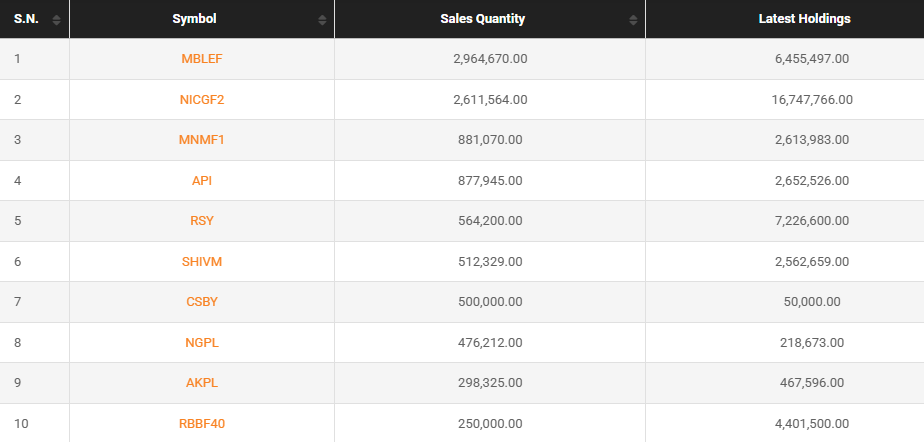Go to the MNMF1 symbol page
This screenshot has height=442, width=924.
(202, 140)
